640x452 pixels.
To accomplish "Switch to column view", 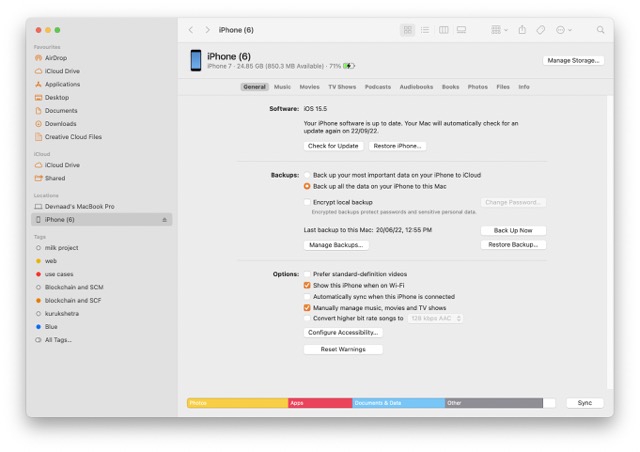I will (443, 30).
